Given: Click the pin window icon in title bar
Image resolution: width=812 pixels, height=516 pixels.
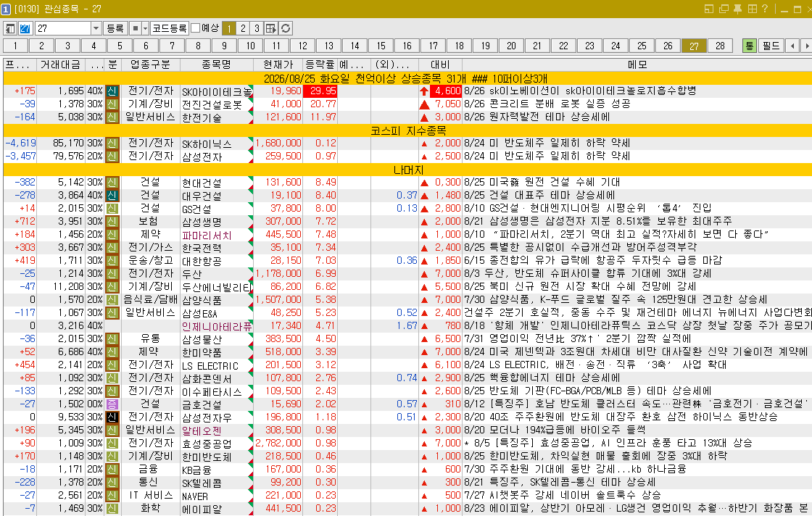Looking at the screenshot, I should click(738, 9).
